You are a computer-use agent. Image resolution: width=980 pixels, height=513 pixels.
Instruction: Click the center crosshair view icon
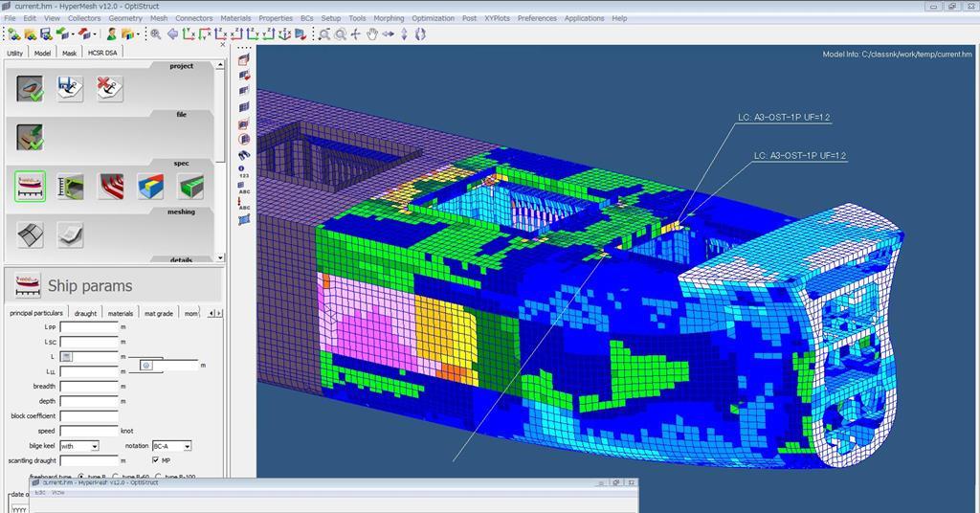pyautogui.click(x=356, y=34)
